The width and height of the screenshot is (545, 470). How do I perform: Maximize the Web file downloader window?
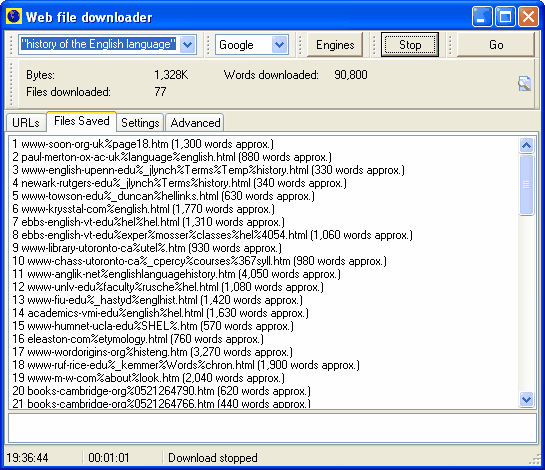[x=505, y=16]
